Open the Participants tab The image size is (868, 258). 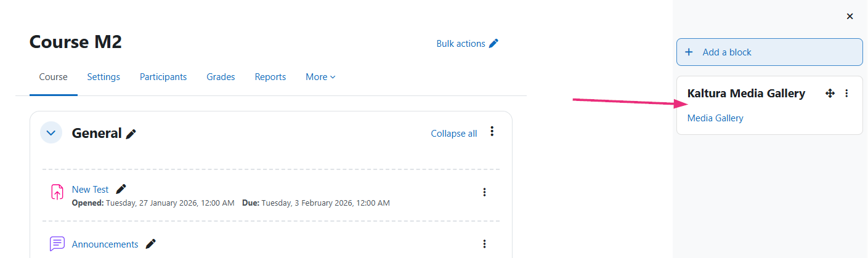163,77
